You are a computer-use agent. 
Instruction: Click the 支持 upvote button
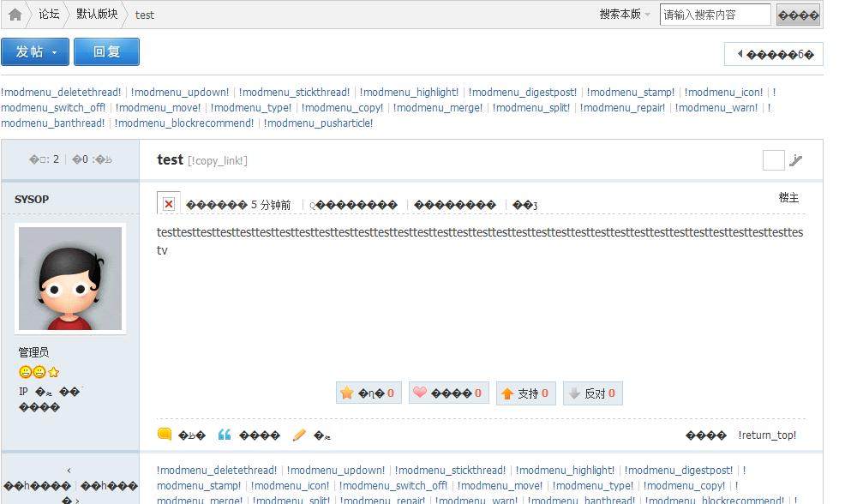[x=526, y=393]
